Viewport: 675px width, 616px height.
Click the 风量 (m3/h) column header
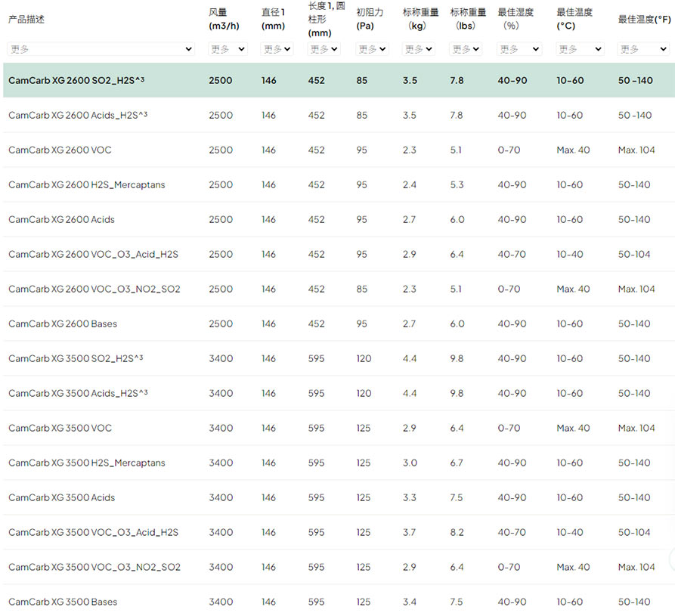(224, 20)
